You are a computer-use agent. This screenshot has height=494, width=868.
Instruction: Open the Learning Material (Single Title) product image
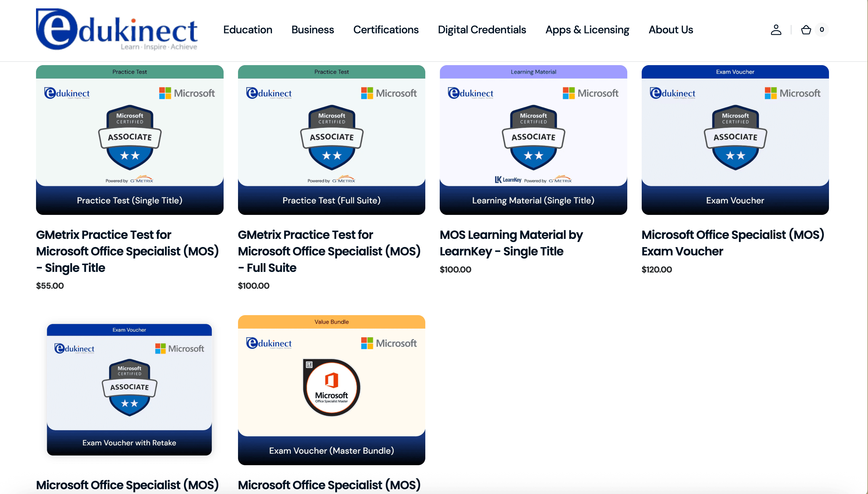pos(533,140)
